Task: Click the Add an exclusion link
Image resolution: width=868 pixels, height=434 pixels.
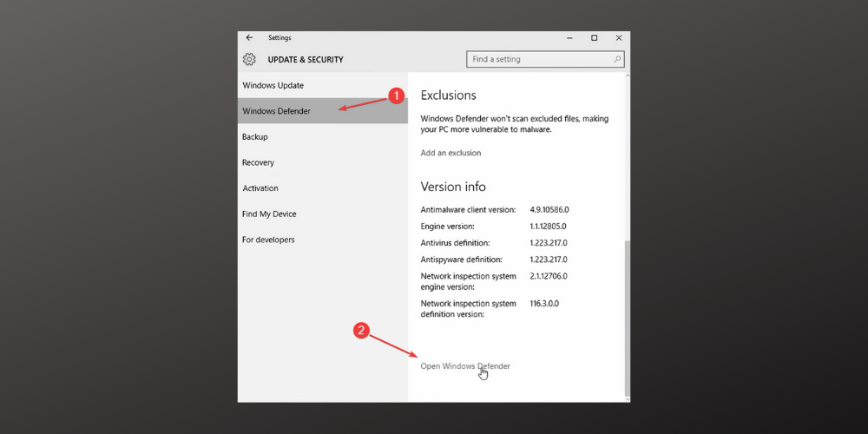Action: 450,153
